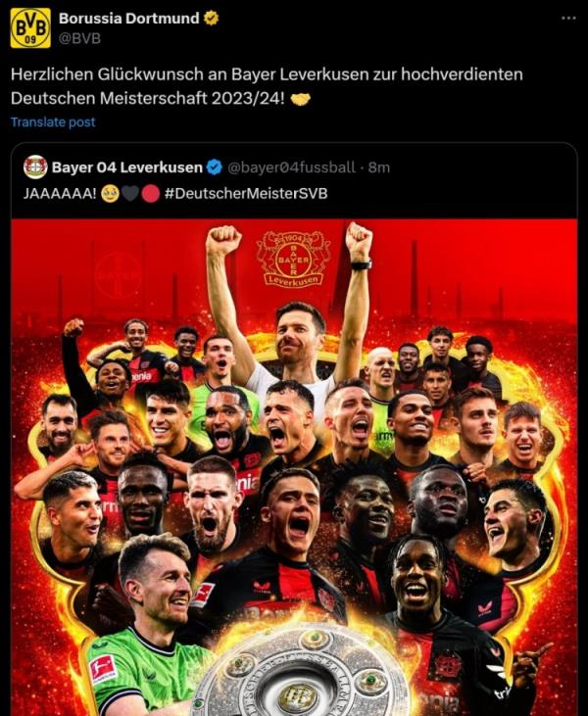Open Bayer 04 Leverkusen avatar in quoted post
The width and height of the screenshot is (588, 716).
35,167
